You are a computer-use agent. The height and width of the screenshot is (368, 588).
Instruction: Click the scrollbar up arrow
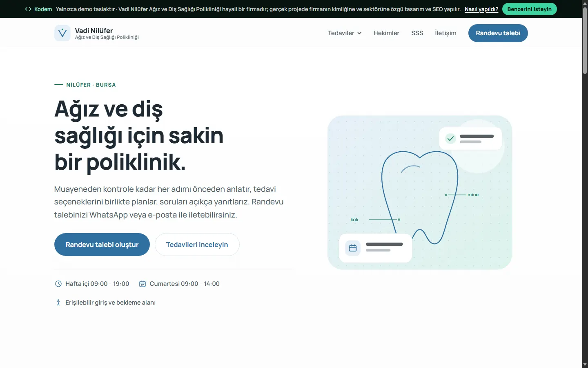click(x=585, y=3)
